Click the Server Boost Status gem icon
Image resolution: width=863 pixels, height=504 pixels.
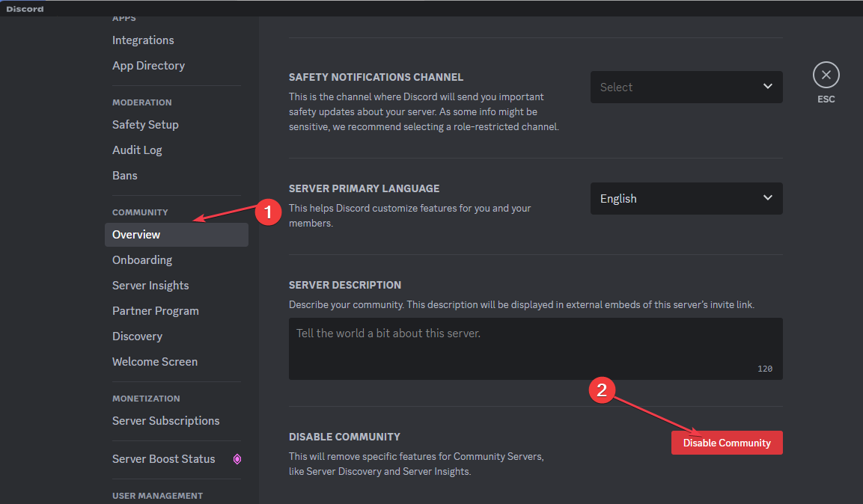pos(237,459)
